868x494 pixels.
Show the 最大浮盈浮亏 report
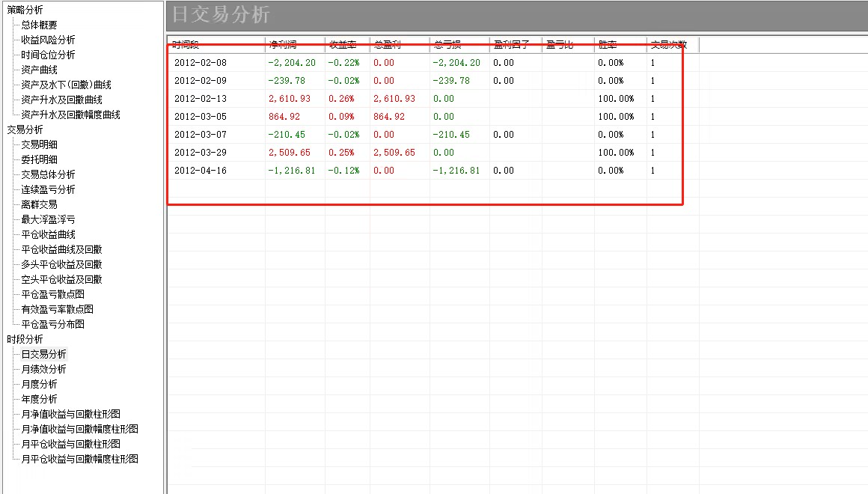[x=48, y=219]
